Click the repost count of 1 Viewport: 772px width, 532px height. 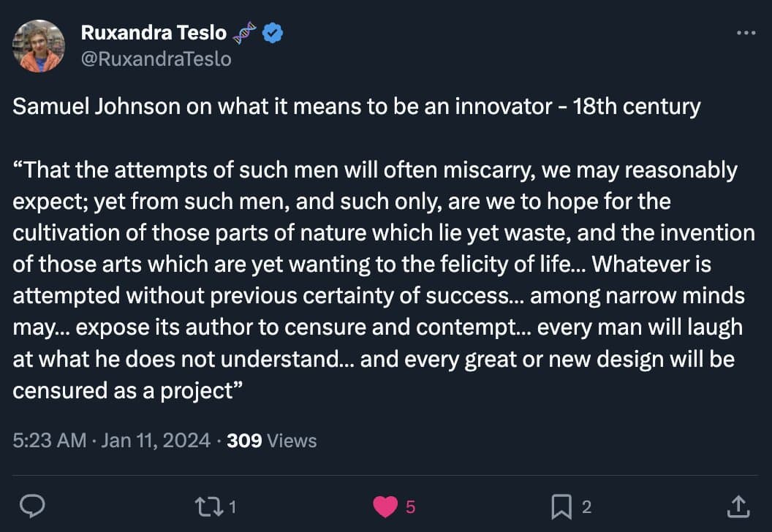[232, 506]
